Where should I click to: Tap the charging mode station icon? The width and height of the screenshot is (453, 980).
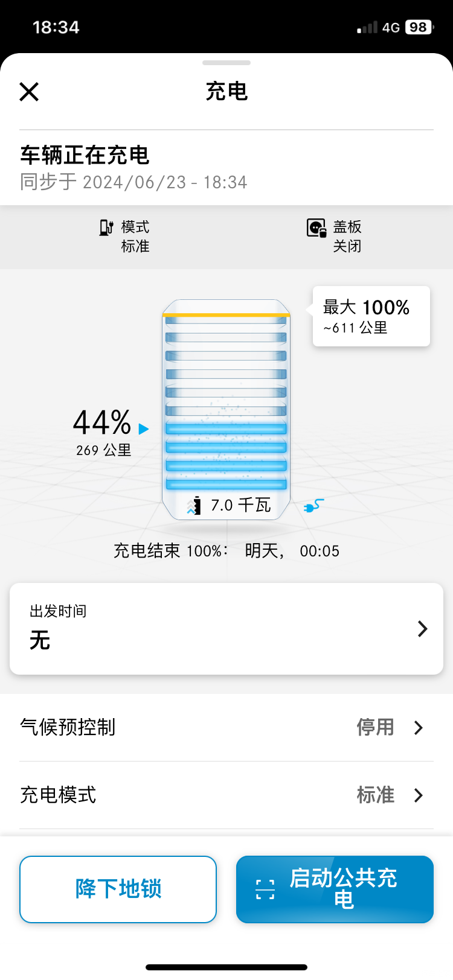coord(106,227)
